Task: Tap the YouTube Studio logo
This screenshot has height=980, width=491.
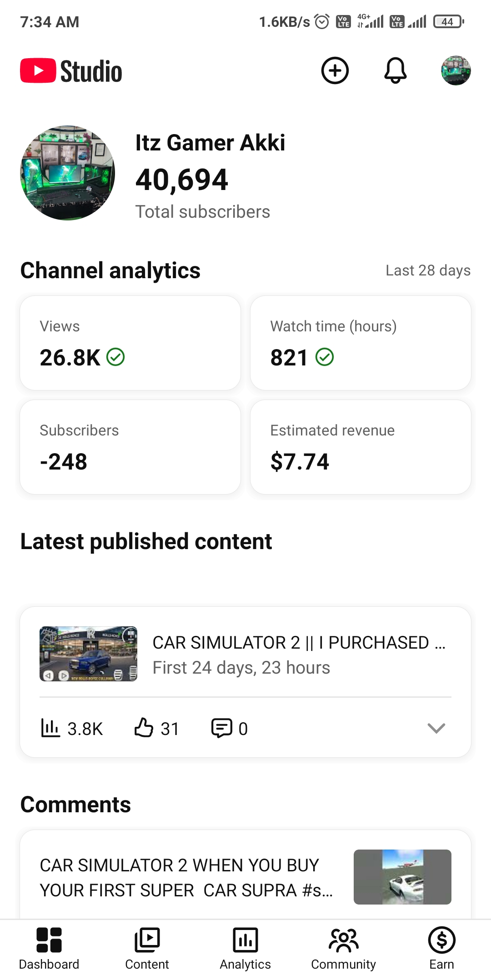Action: (71, 71)
